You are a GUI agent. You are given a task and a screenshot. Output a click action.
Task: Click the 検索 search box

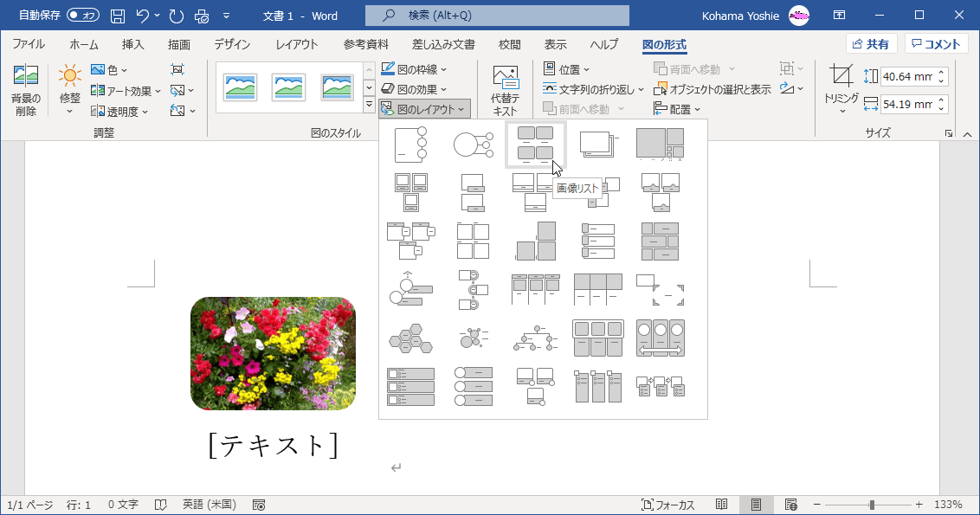pyautogui.click(x=497, y=16)
